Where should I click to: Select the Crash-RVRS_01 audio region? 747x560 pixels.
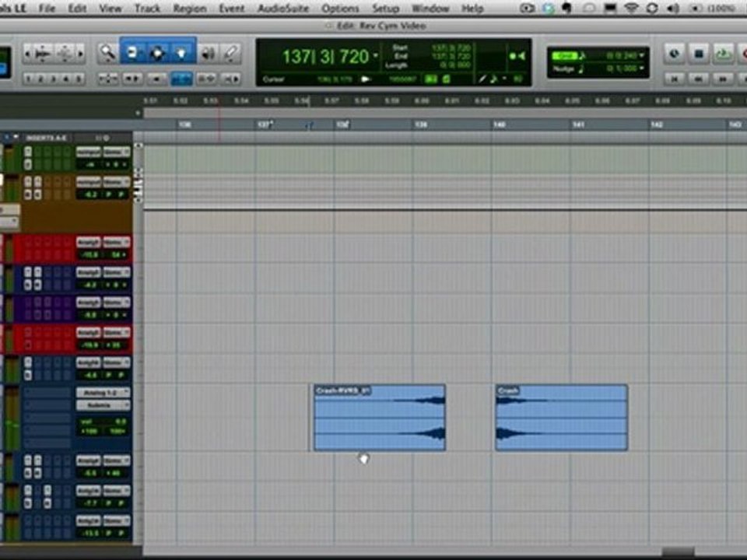[380, 418]
